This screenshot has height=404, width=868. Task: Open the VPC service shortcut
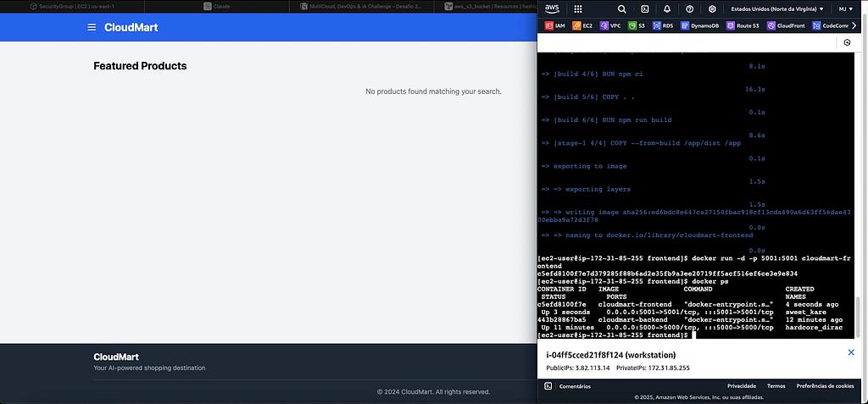(x=610, y=25)
